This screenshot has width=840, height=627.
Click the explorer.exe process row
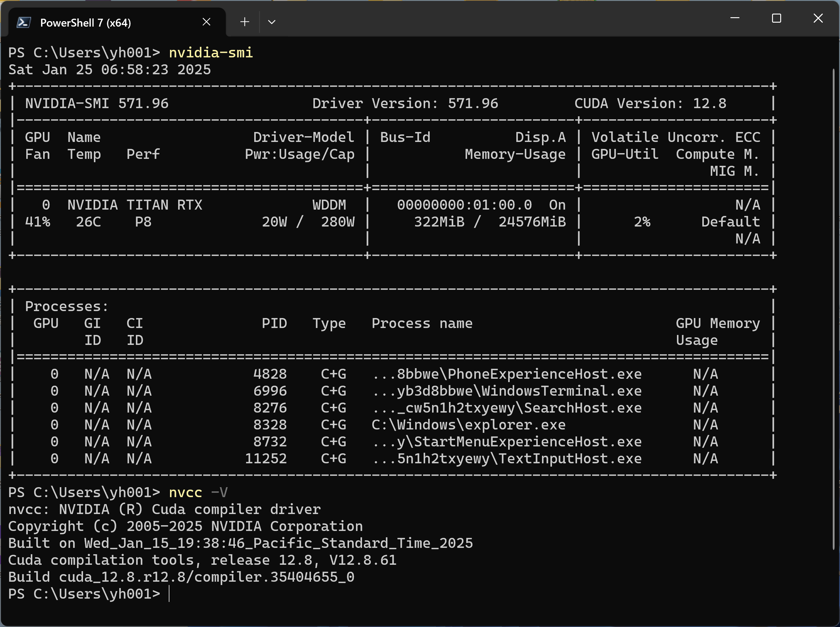coord(468,425)
